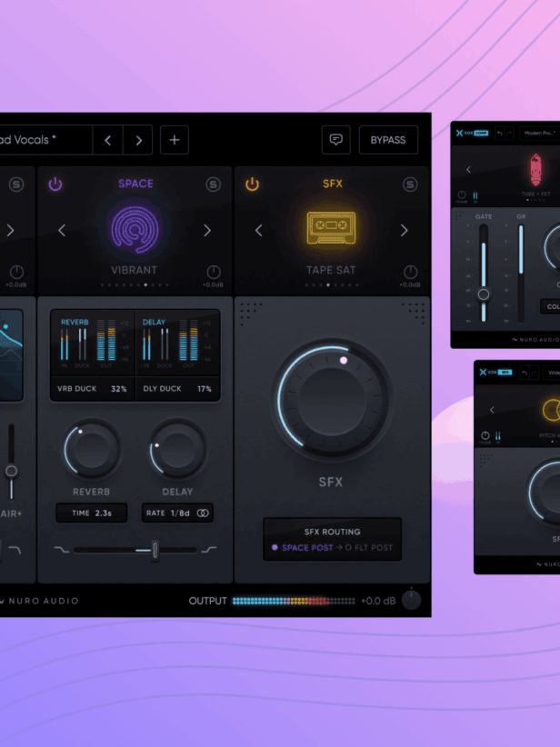Click the yellow cassette Tape Sat icon
This screenshot has width=560, height=747.
click(331, 228)
